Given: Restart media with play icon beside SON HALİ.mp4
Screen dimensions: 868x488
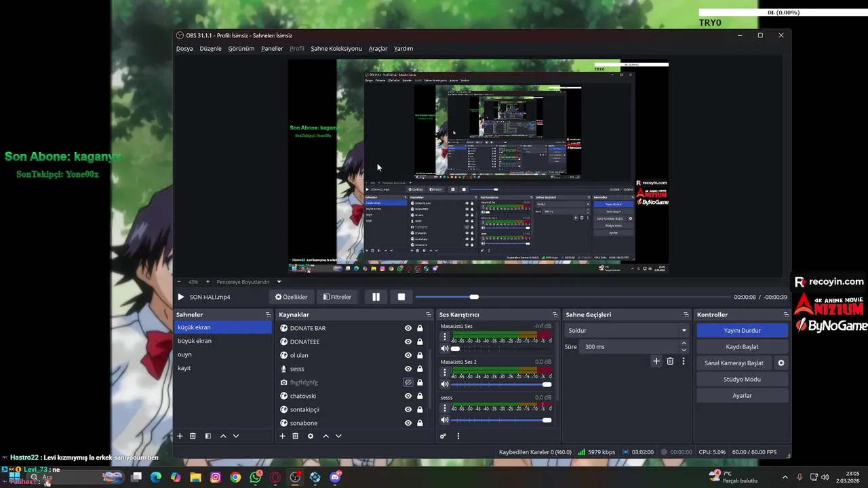Looking at the screenshot, I should pyautogui.click(x=180, y=297).
